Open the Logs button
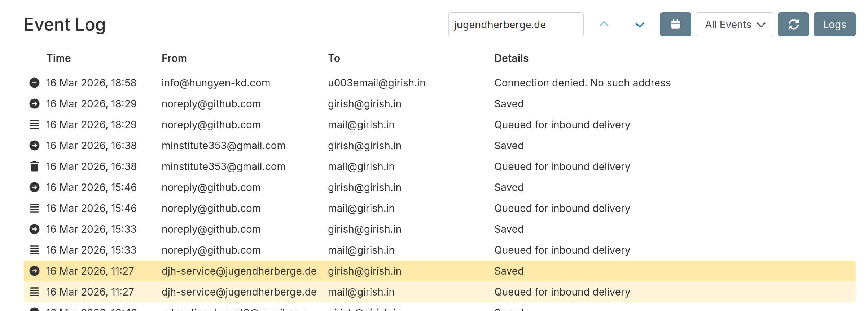 click(834, 25)
